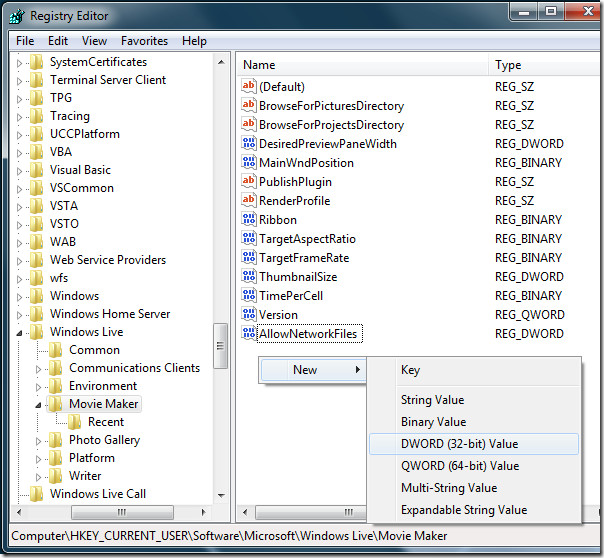
Task: Click the binary icon beside DesiredPreviewPaneWidth
Action: tap(249, 143)
